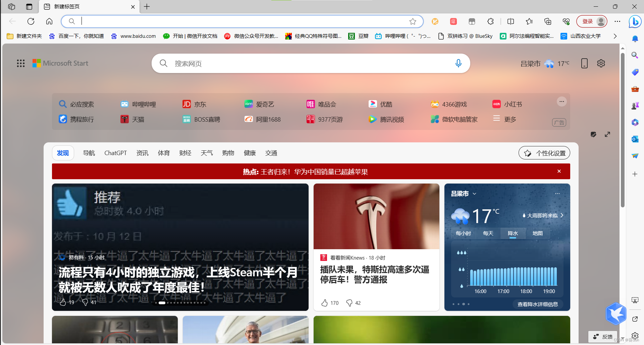Open the Microsoft 365 icon in sidebar
The height and width of the screenshot is (345, 644).
click(x=635, y=122)
